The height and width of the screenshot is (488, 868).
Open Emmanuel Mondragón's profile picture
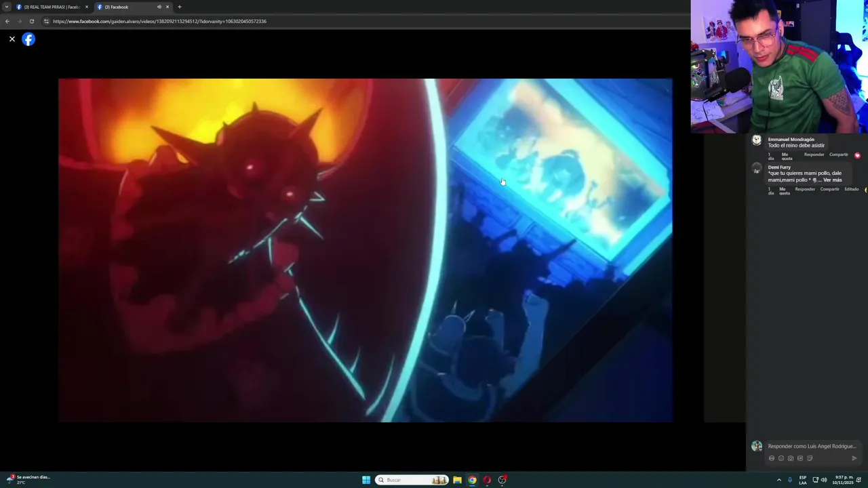pos(757,140)
